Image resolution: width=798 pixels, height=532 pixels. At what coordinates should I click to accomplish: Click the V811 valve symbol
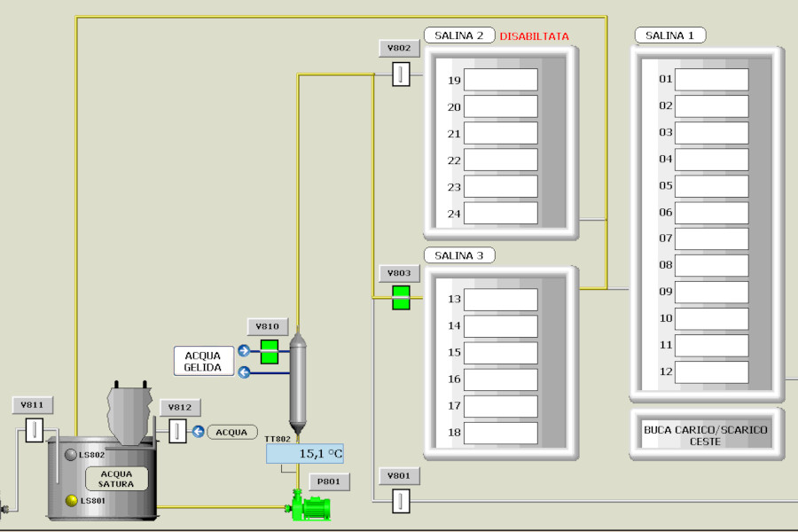[x=34, y=430]
